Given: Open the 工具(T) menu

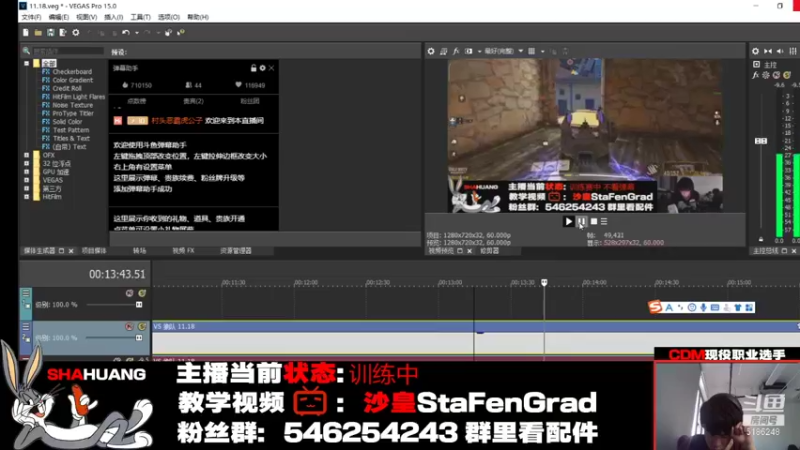Looking at the screenshot, I should pyautogui.click(x=140, y=17).
